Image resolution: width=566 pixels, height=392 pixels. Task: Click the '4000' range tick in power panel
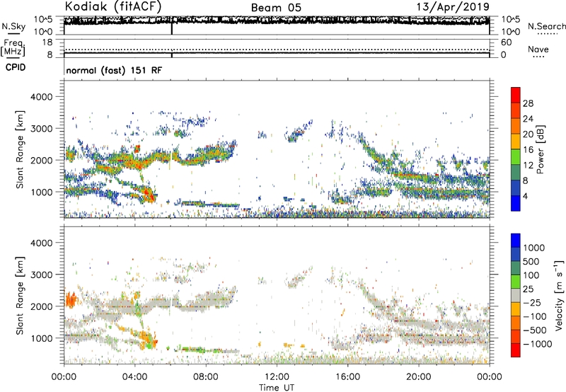point(41,97)
